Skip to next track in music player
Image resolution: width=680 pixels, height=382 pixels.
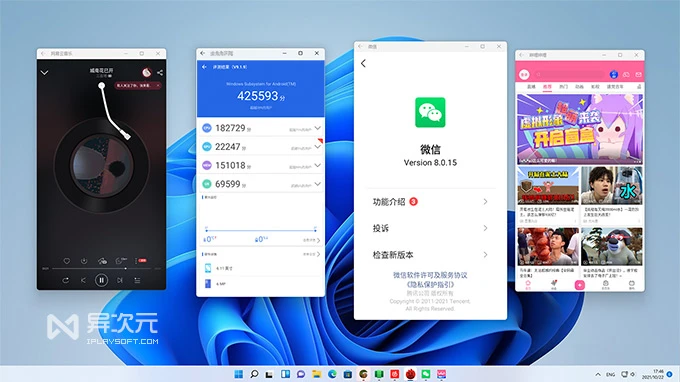(x=120, y=281)
